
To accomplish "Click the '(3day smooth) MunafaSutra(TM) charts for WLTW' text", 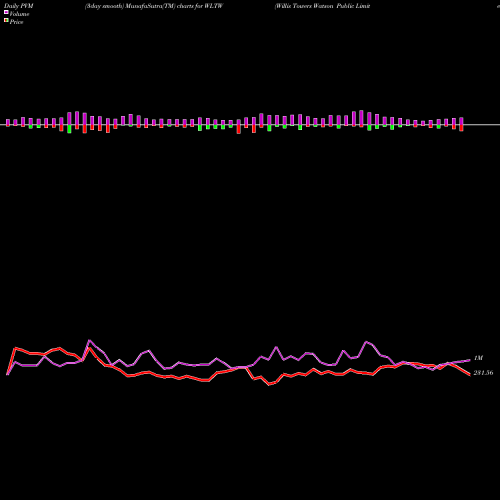I will pos(154,6).
